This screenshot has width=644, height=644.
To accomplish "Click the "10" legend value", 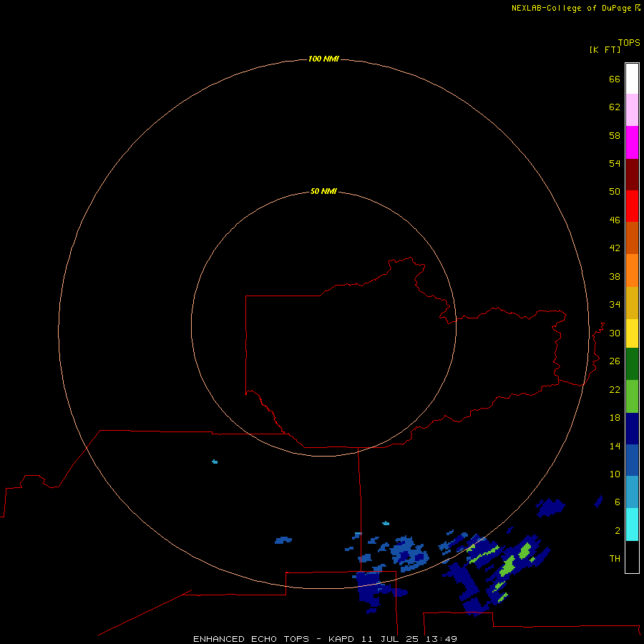I will click(x=615, y=474).
